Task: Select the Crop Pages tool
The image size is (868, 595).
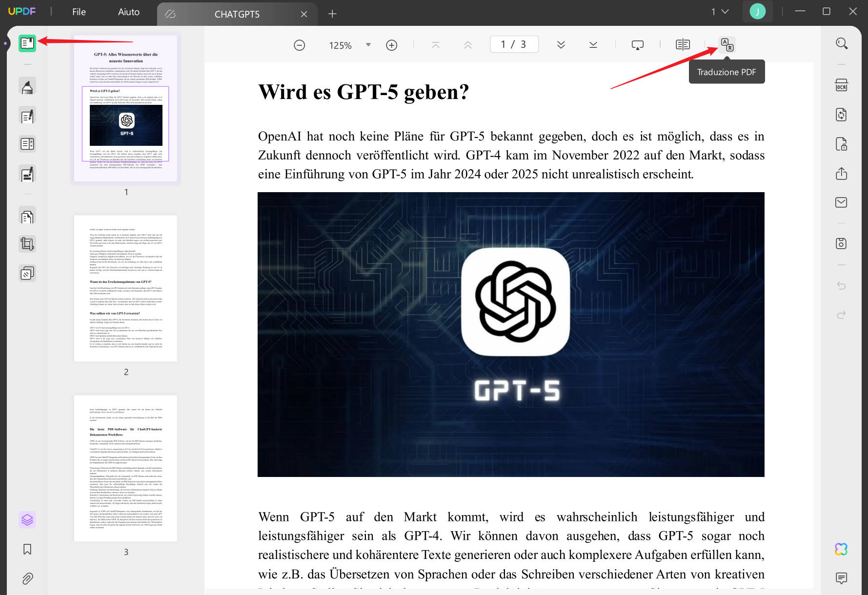Action: 27,244
